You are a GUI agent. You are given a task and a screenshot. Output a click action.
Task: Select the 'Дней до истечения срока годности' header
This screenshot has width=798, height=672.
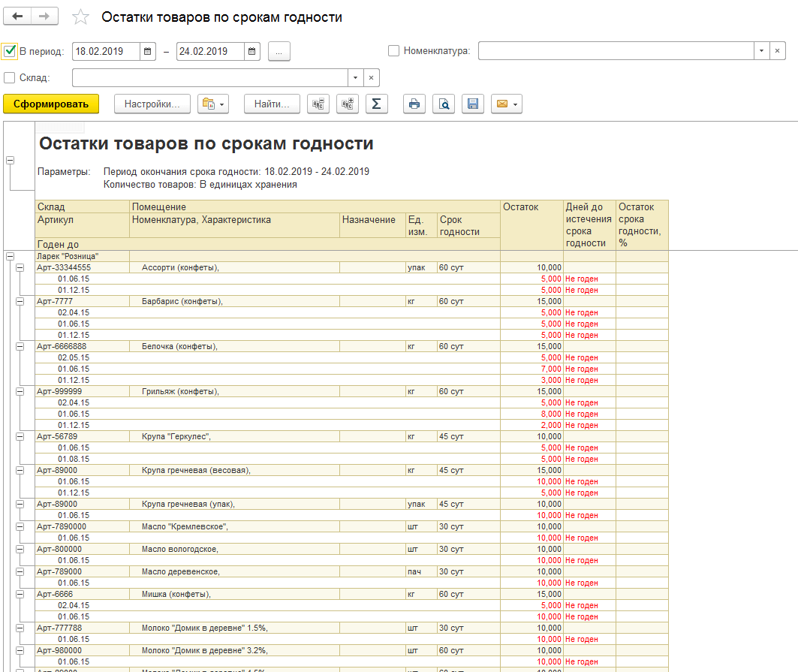click(589, 225)
